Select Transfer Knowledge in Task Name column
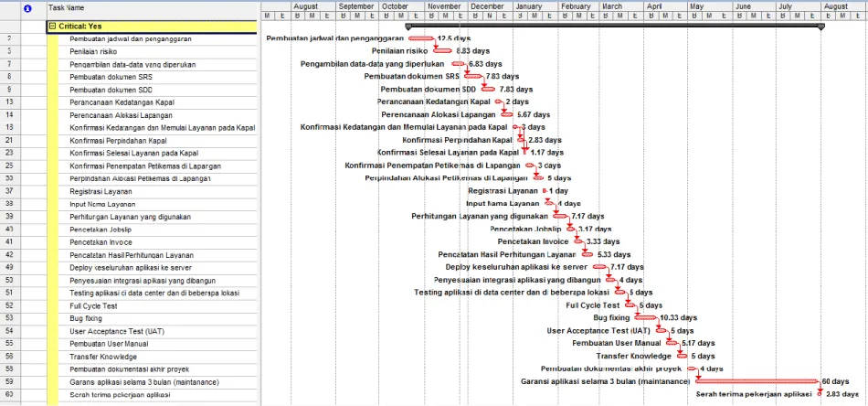 click(103, 357)
